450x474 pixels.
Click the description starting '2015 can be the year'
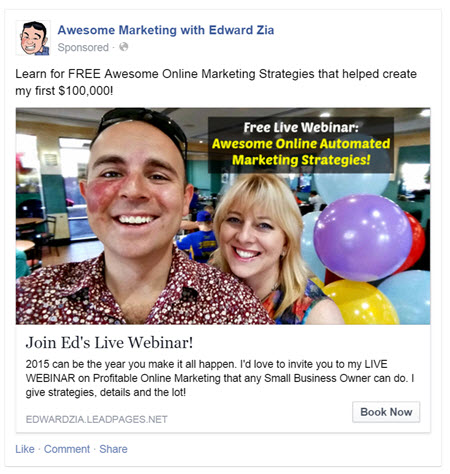[220, 378]
